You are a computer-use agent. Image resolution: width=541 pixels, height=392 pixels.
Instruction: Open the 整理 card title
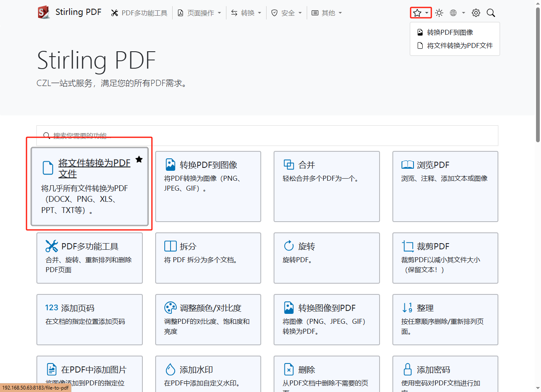(x=425, y=308)
